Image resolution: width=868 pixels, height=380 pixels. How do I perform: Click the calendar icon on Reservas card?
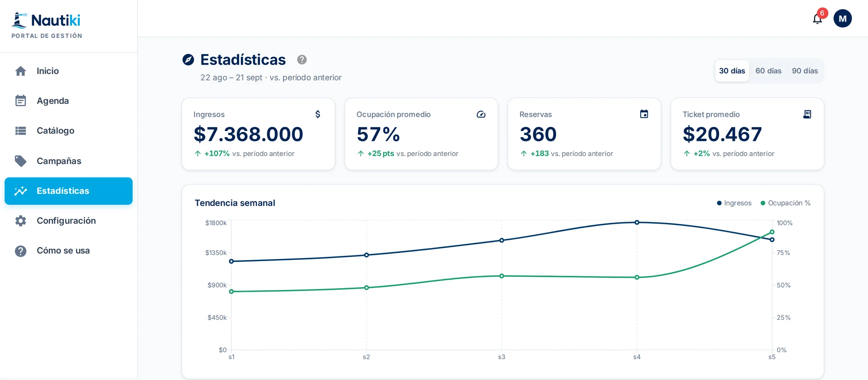point(644,114)
